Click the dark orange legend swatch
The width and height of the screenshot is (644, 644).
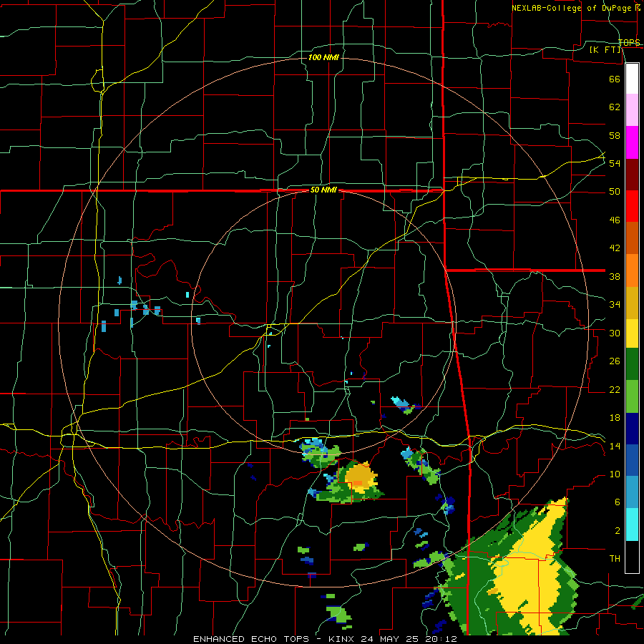(632, 238)
